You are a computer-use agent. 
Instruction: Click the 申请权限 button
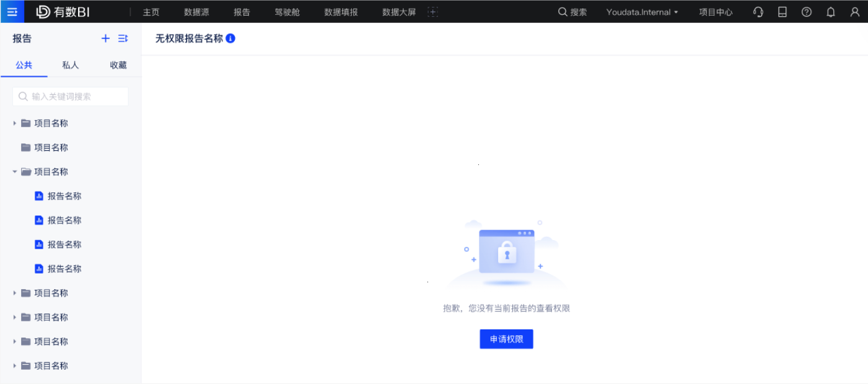506,339
